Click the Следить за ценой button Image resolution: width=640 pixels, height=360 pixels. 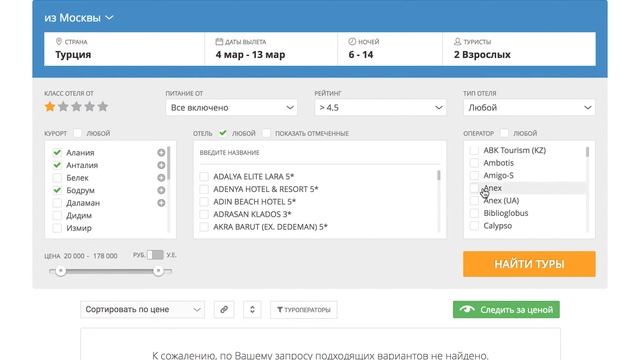[506, 309]
